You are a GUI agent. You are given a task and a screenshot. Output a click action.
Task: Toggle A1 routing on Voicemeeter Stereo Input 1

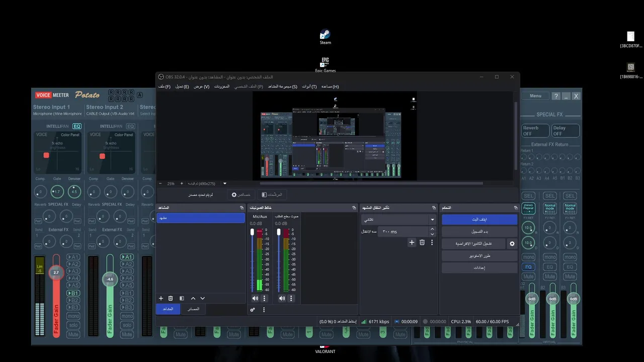point(73,257)
